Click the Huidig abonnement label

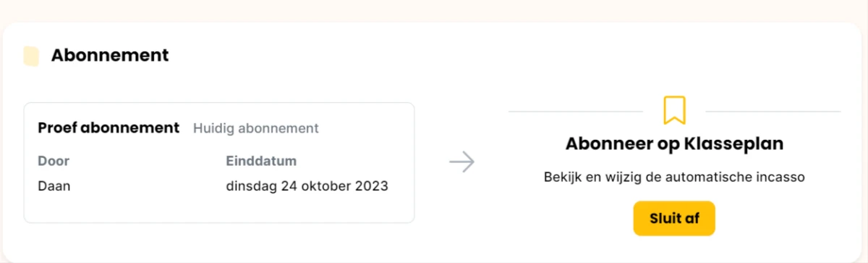[x=256, y=128]
